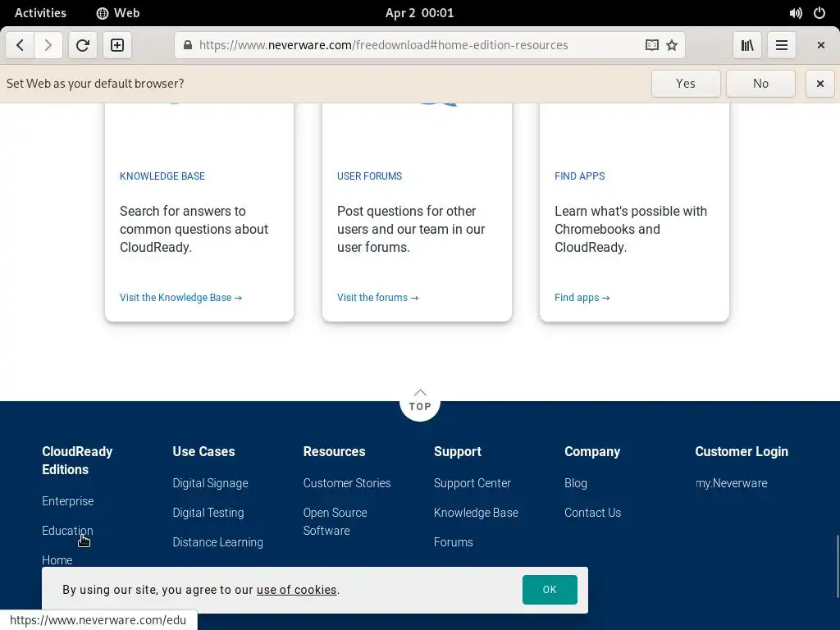840x630 pixels.
Task: Accept cookies with the OK button
Action: [550, 590]
